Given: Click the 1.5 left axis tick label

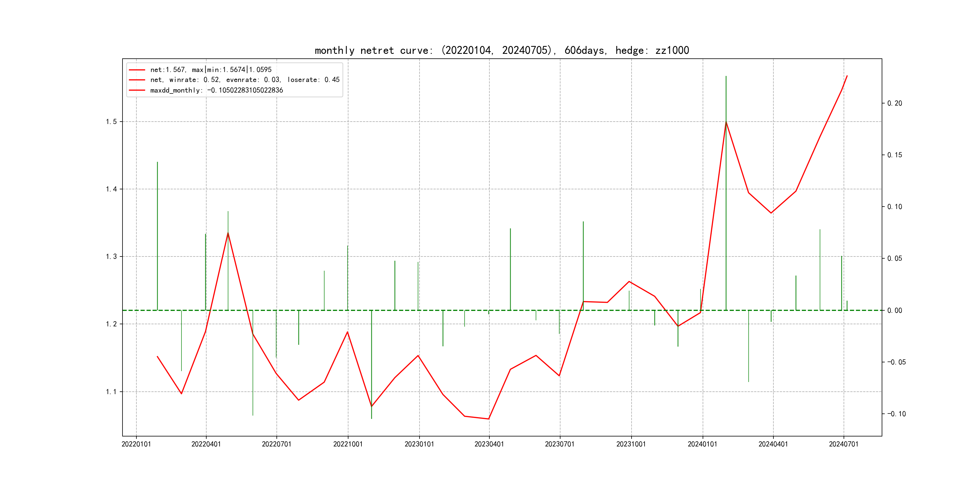Looking at the screenshot, I should tap(111, 122).
